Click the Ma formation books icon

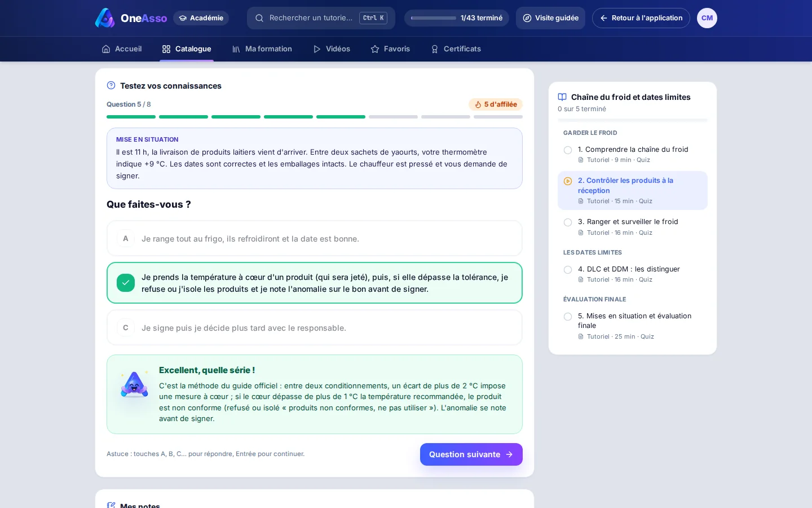coord(236,49)
